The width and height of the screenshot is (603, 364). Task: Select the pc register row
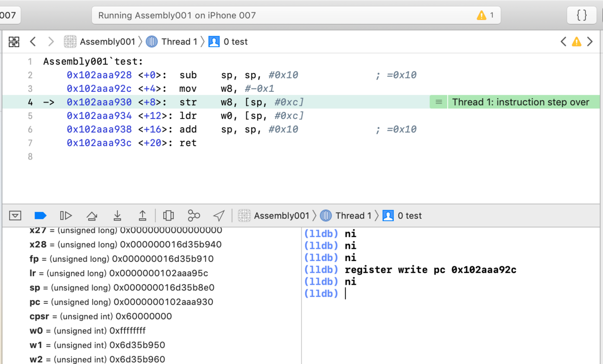click(x=121, y=302)
